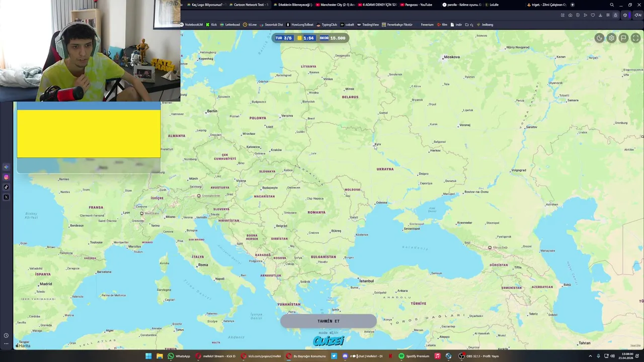
Task: Click Kyiv on the map
Action: [x=377, y=144]
